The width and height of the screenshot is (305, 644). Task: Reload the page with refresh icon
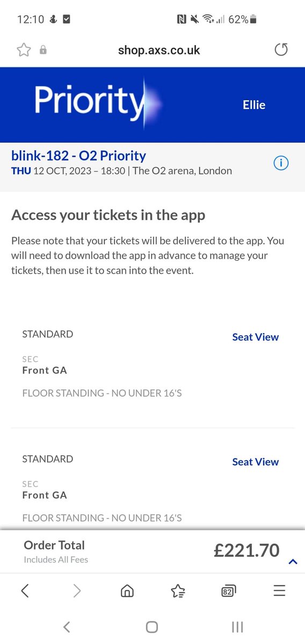click(281, 50)
